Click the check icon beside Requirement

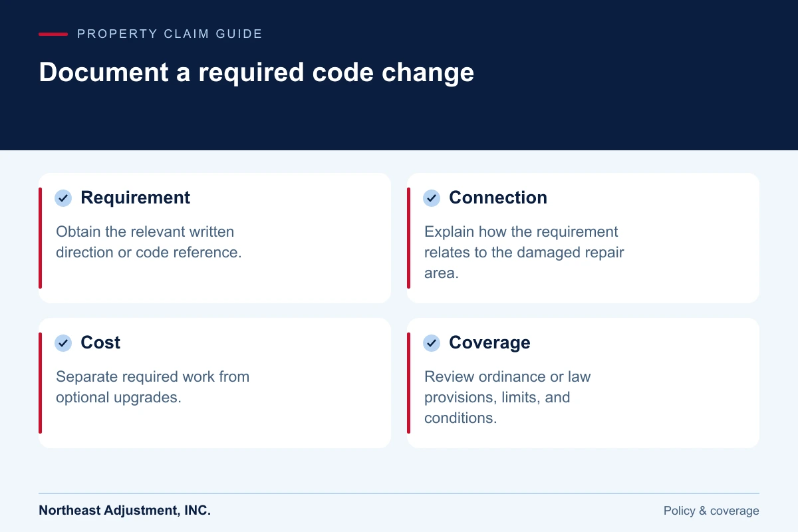point(63,198)
